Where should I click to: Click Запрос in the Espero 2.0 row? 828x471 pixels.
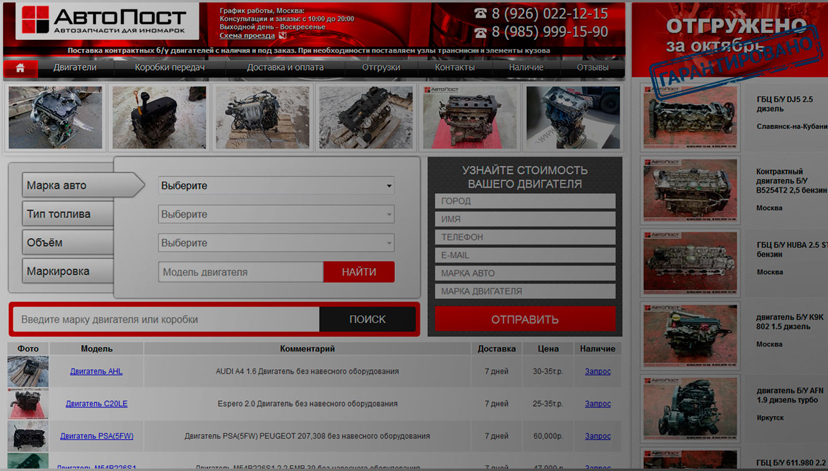pyautogui.click(x=597, y=403)
